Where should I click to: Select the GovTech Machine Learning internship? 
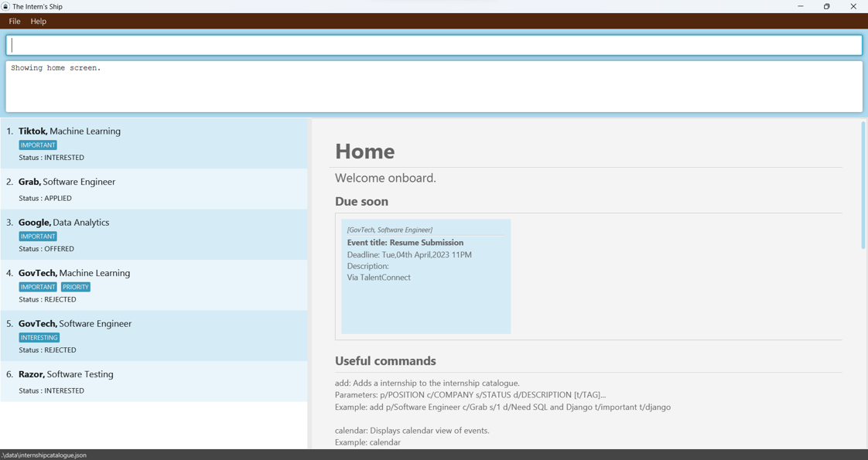coord(154,285)
